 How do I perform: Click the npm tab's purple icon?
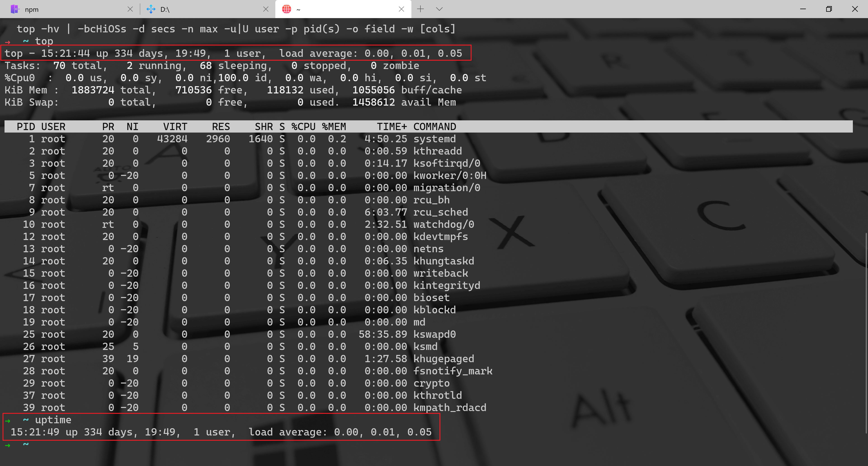(15, 9)
